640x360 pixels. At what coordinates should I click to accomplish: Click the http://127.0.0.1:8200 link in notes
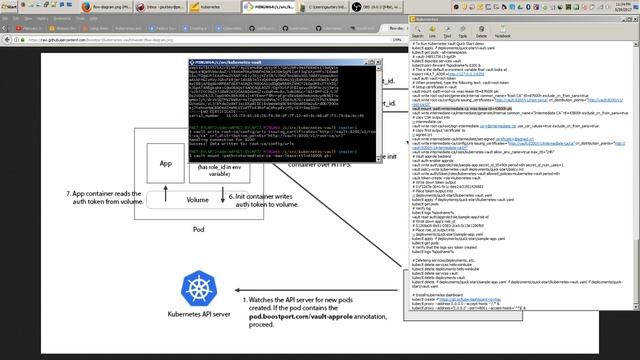click(x=466, y=74)
